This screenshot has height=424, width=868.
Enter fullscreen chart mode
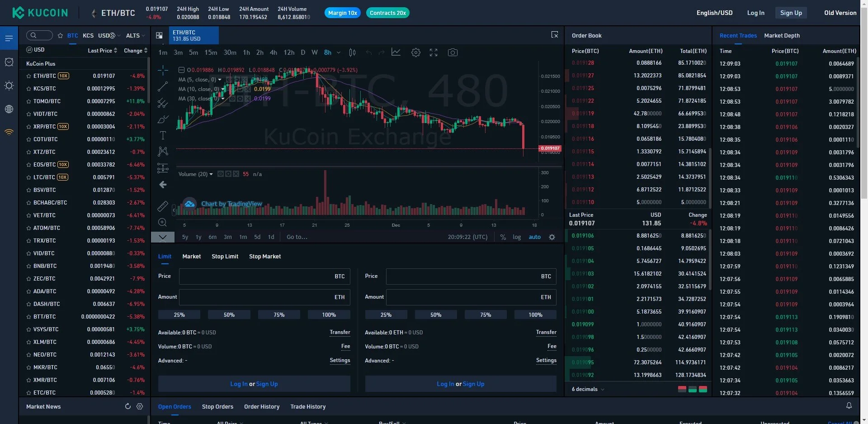(434, 52)
